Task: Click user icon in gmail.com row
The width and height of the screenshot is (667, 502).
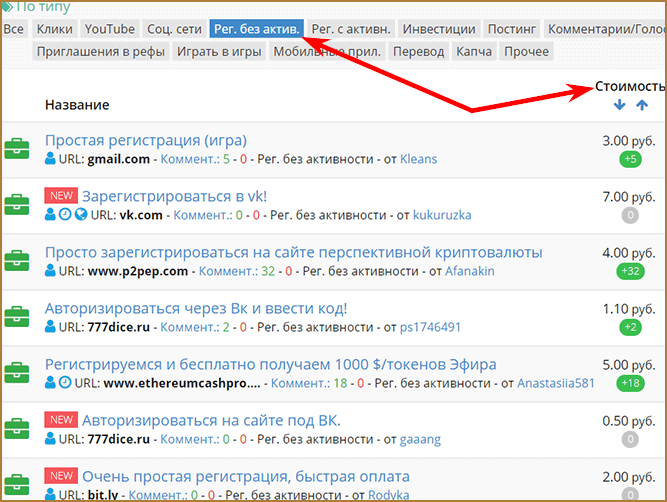Action: [x=50, y=158]
